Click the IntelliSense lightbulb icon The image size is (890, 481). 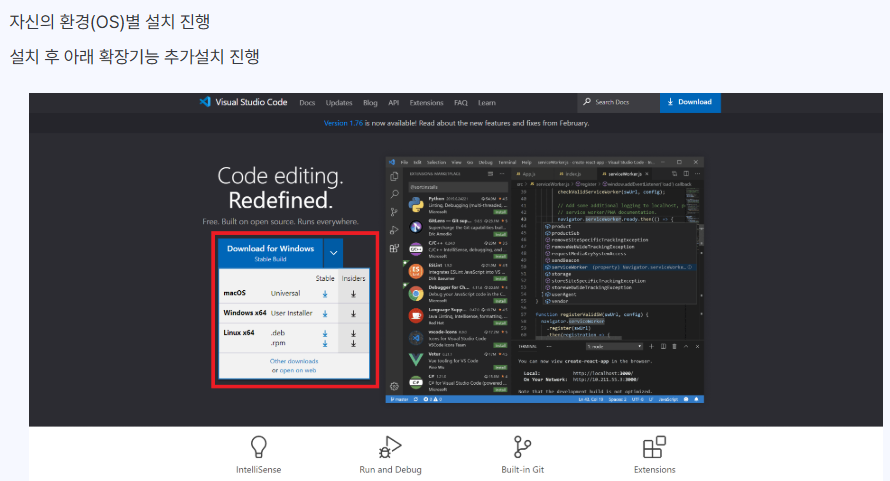[259, 447]
